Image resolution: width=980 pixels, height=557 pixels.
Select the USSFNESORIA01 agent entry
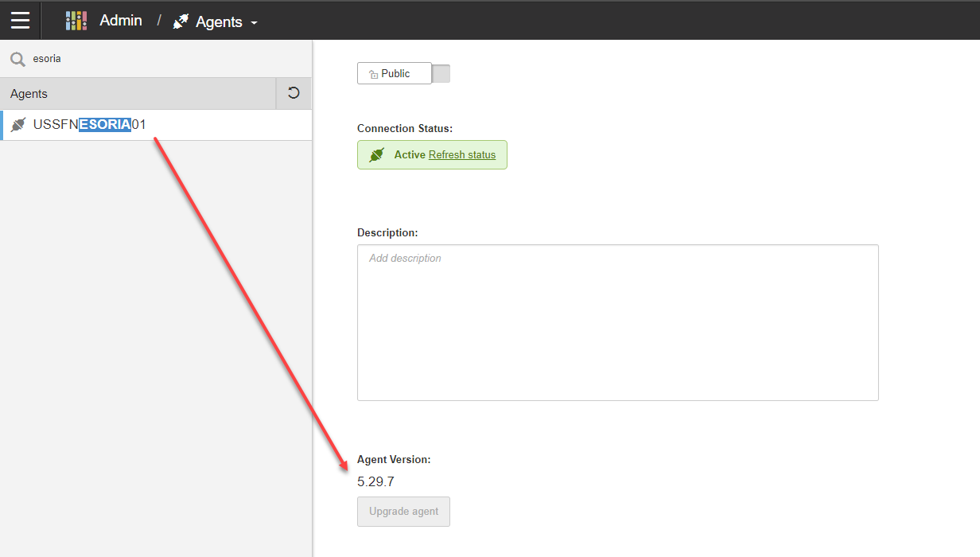pos(90,125)
